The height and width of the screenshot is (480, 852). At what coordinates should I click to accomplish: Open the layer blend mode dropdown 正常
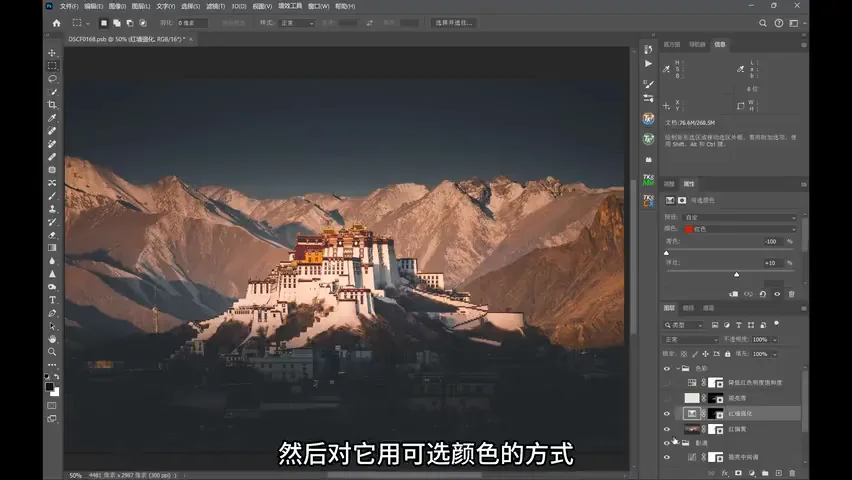[x=691, y=339]
